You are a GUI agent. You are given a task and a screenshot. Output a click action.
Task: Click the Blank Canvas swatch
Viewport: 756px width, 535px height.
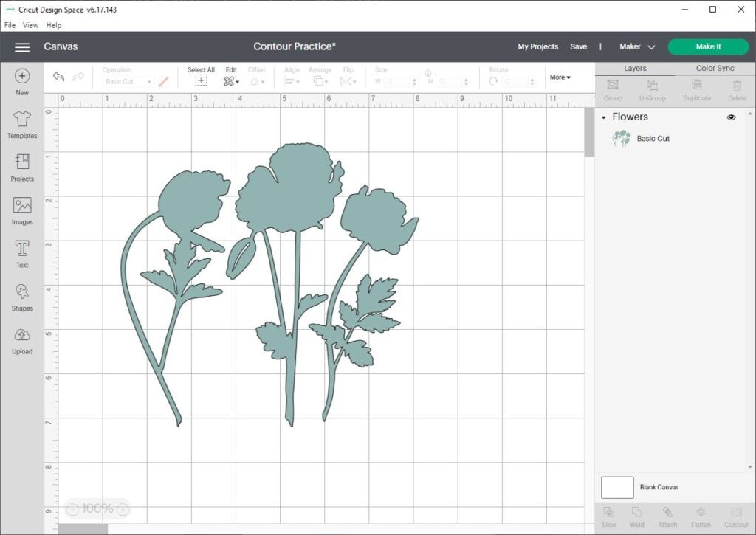pyautogui.click(x=617, y=487)
